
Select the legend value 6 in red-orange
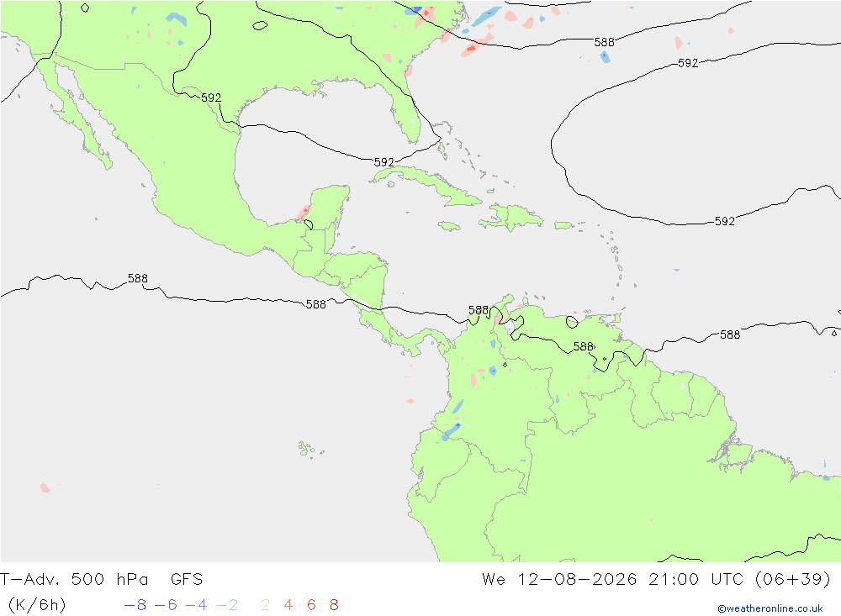point(311,605)
